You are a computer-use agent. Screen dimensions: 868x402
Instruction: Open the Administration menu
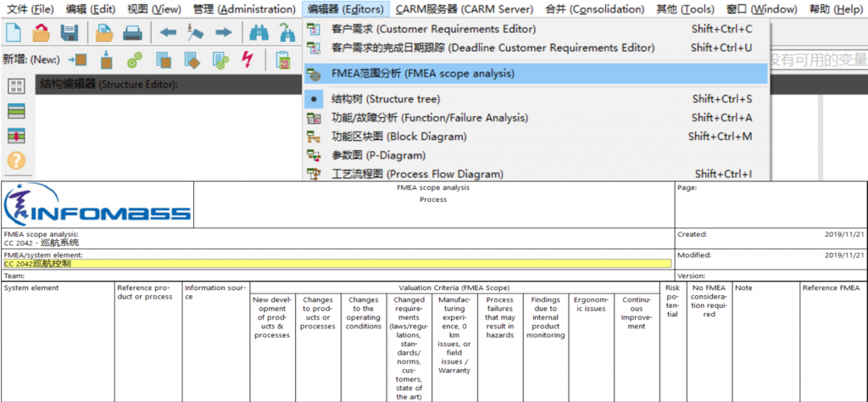click(244, 9)
